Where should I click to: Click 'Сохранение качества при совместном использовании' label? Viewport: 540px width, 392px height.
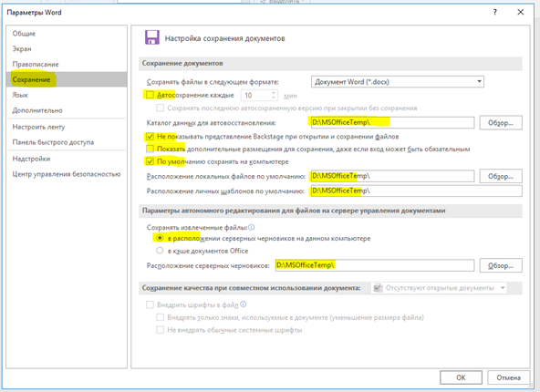pos(251,288)
